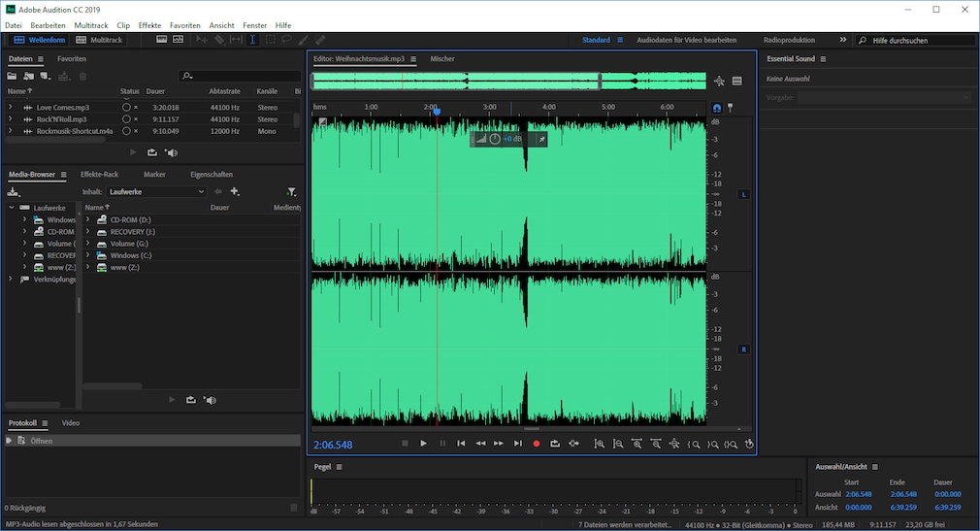The width and height of the screenshot is (980, 531).
Task: Switch to Mischer tab
Action: [x=441, y=59]
